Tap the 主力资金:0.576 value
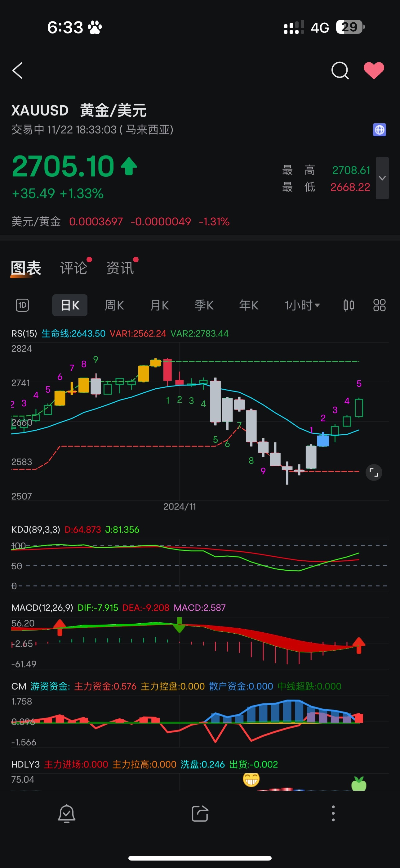The width and height of the screenshot is (400, 868). pyautogui.click(x=105, y=686)
